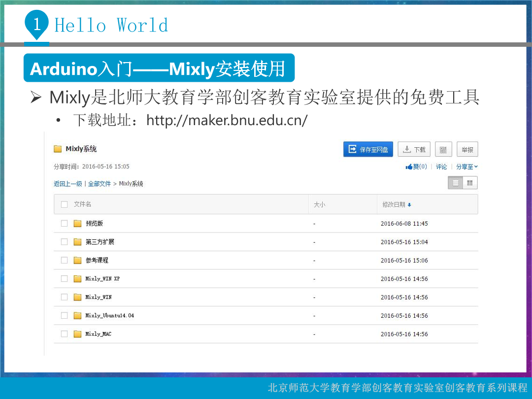Sort by 修改日期 column arrow

coord(409,205)
